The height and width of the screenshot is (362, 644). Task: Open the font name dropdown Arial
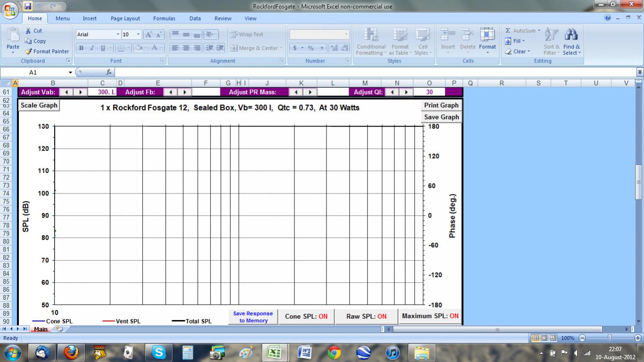click(118, 34)
